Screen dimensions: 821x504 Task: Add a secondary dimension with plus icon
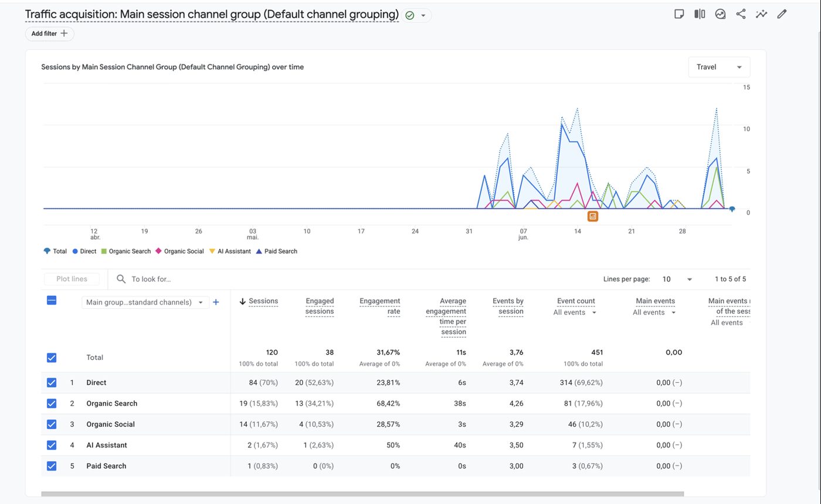click(216, 302)
